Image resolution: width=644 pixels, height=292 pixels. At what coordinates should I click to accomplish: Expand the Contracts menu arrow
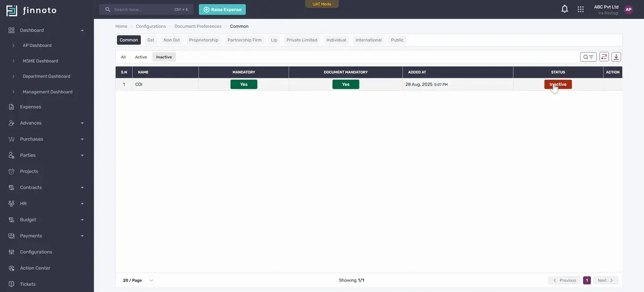[82, 187]
